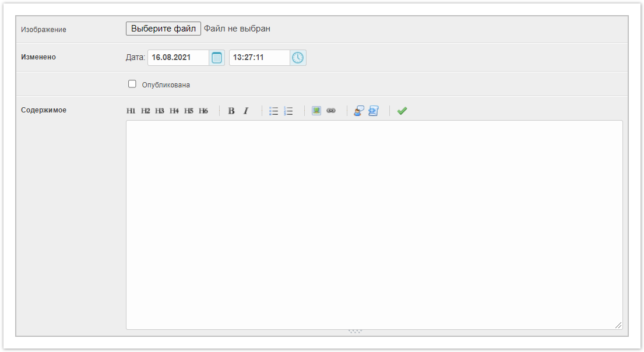The height and width of the screenshot is (352, 644).
Task: Apply H2 heading format
Action: [146, 111]
